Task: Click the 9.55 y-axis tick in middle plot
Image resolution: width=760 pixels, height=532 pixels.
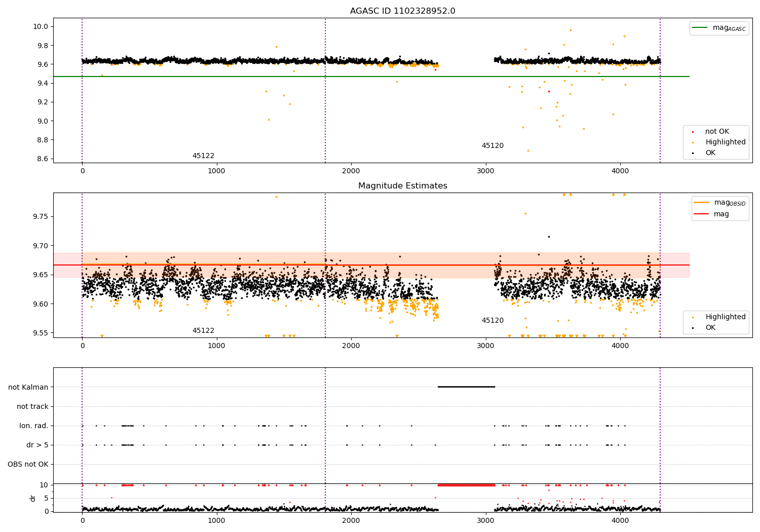Action: coord(41,333)
